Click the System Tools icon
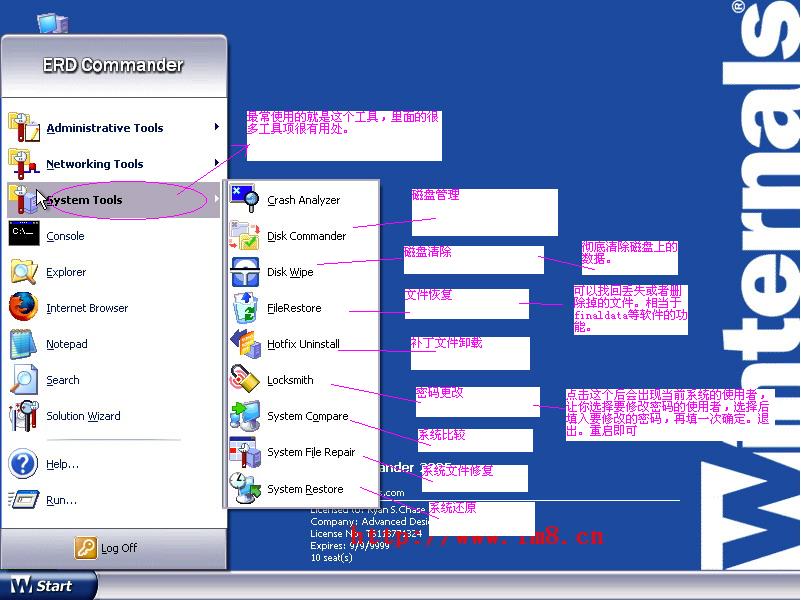Image resolution: width=801 pixels, height=600 pixels. (23, 200)
